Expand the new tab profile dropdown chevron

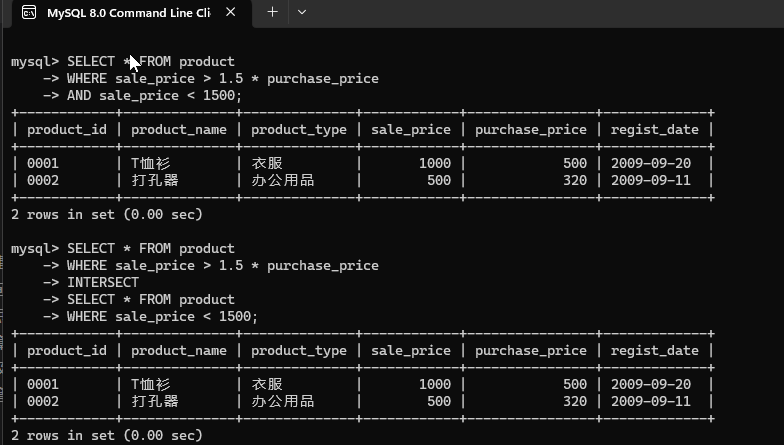pos(301,12)
